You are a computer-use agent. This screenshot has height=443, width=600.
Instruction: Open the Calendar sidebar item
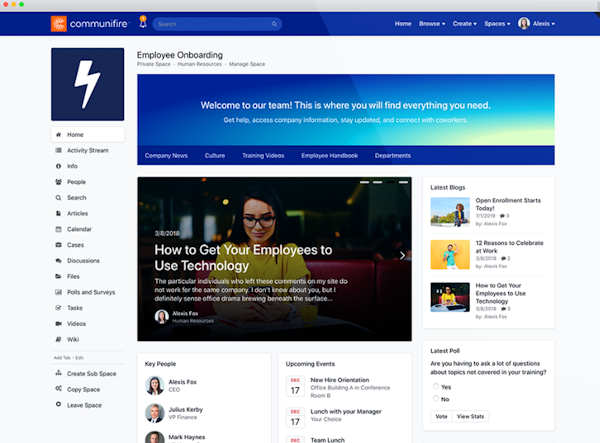pyautogui.click(x=79, y=229)
